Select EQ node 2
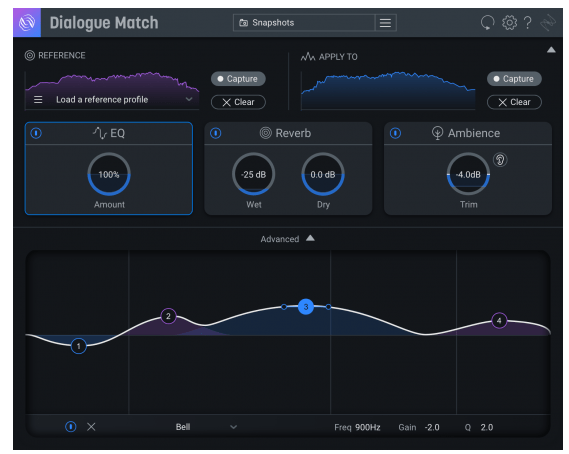Viewport: 569px width, 454px height. (x=168, y=316)
